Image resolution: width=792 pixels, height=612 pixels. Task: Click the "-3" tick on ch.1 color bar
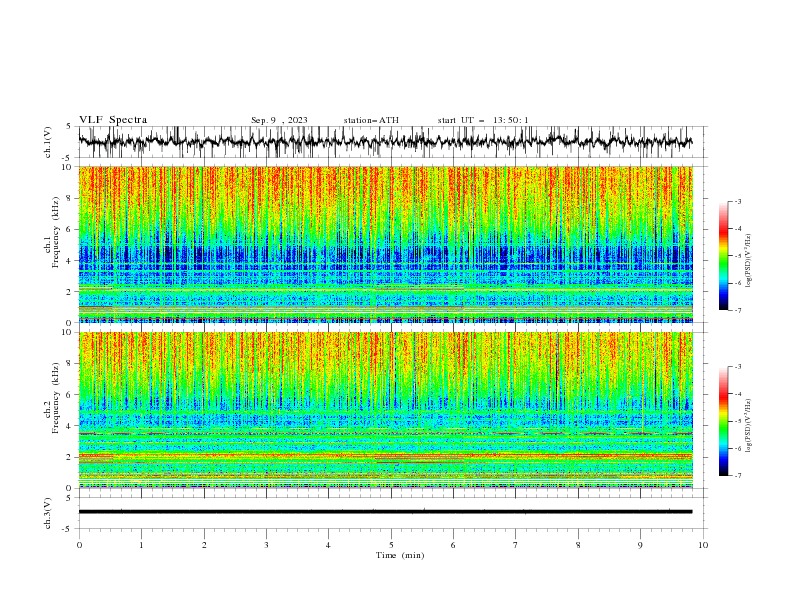[x=738, y=201]
